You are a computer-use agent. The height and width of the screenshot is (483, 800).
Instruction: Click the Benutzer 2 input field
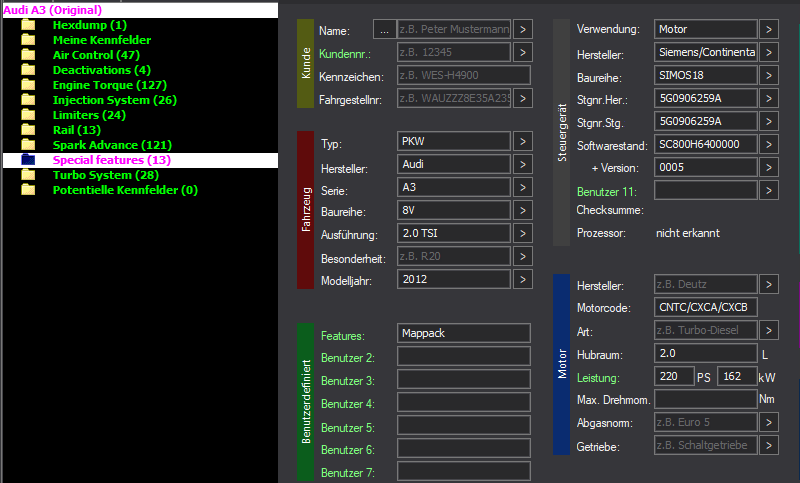pyautogui.click(x=464, y=356)
